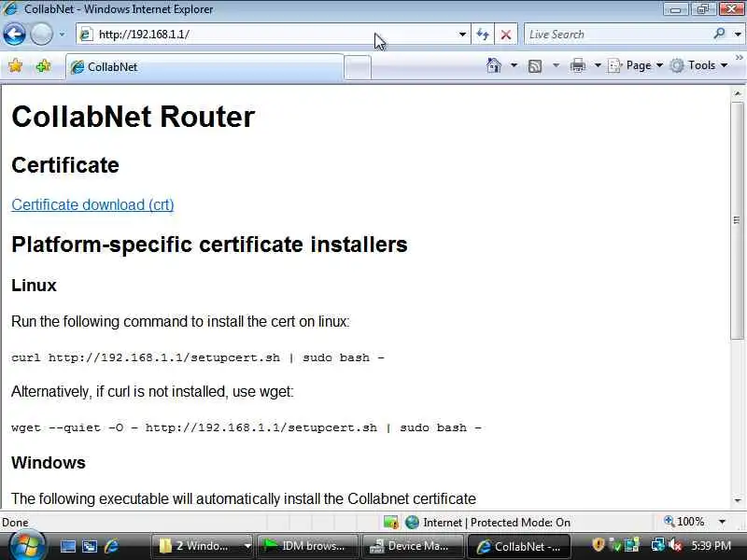
Task: Expand the address bar URL history dropdown
Action: [462, 35]
